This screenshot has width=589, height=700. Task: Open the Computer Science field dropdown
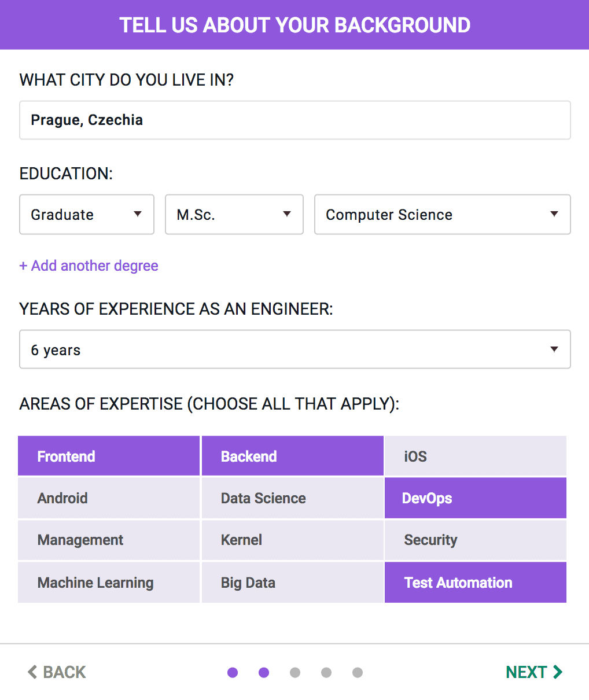tap(443, 215)
